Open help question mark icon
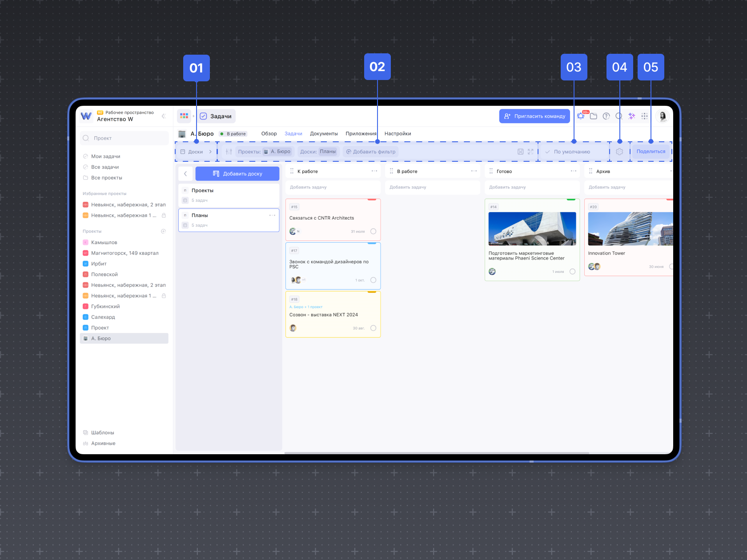Viewport: 747px width, 560px height. [606, 116]
